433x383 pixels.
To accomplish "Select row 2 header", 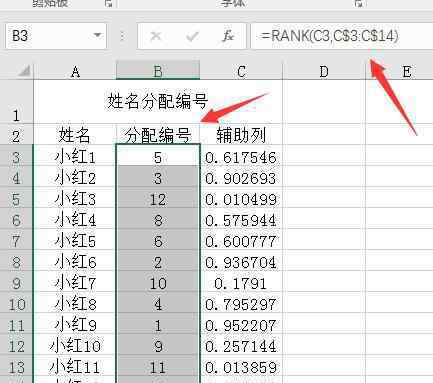I will click(16, 134).
